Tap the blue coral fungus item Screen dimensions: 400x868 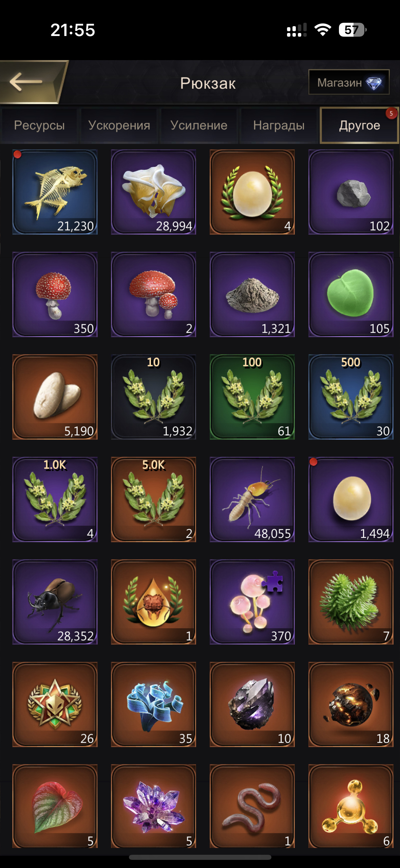tap(153, 704)
